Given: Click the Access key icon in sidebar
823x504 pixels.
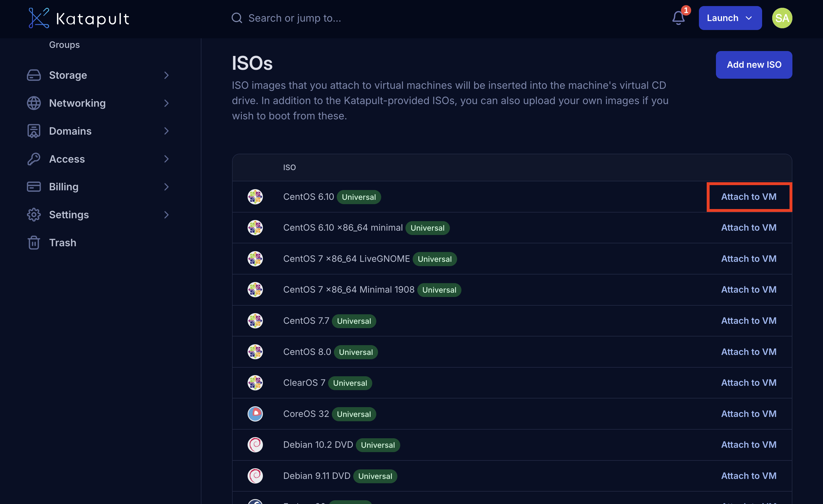Looking at the screenshot, I should point(34,159).
